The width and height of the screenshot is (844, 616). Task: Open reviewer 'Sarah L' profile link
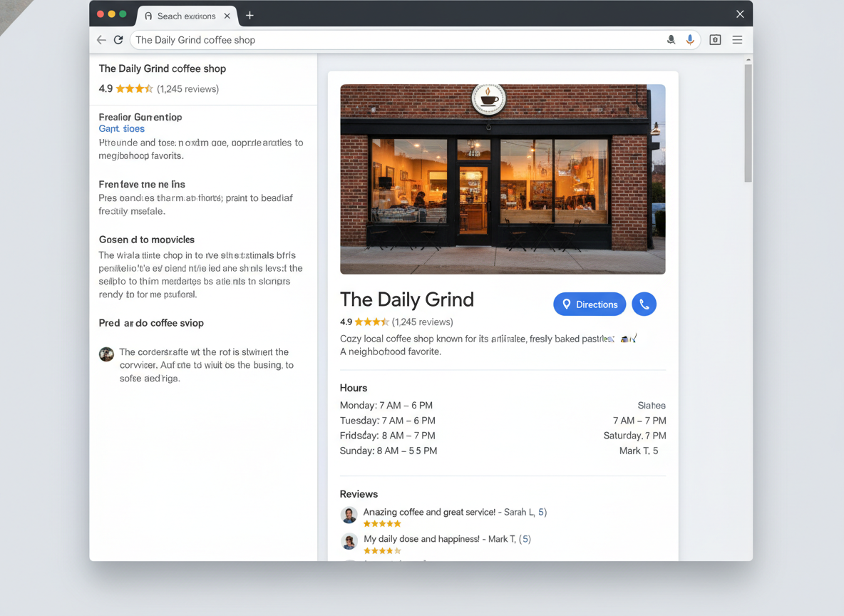(525, 512)
